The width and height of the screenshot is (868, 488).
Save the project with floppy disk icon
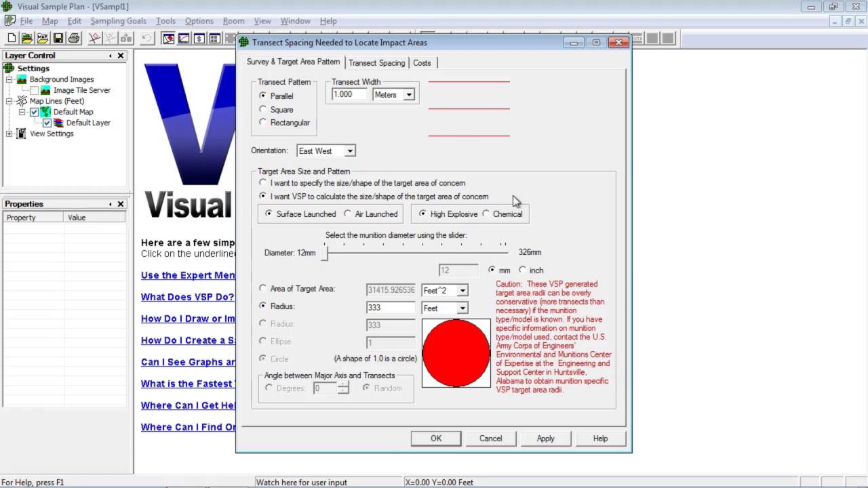58,39
